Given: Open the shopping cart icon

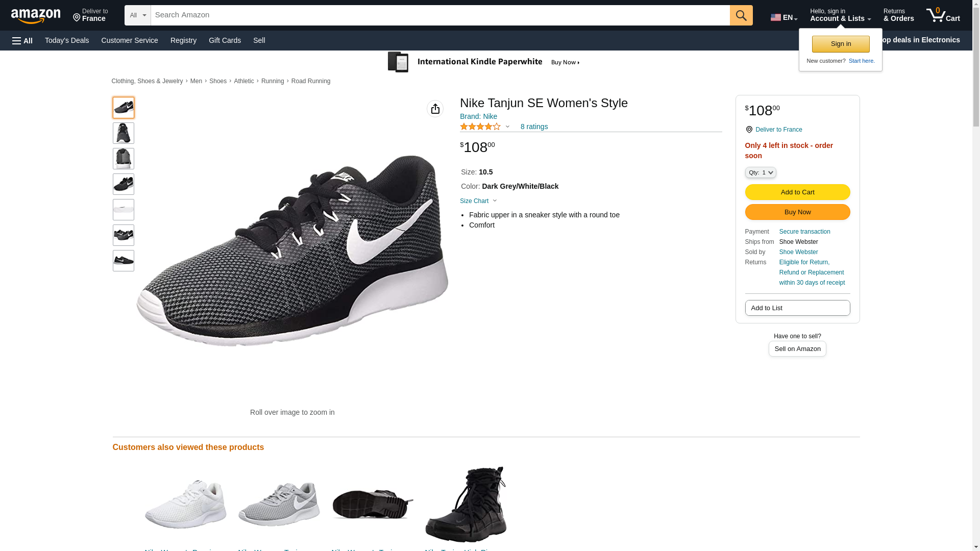Looking at the screenshot, I should (943, 15).
